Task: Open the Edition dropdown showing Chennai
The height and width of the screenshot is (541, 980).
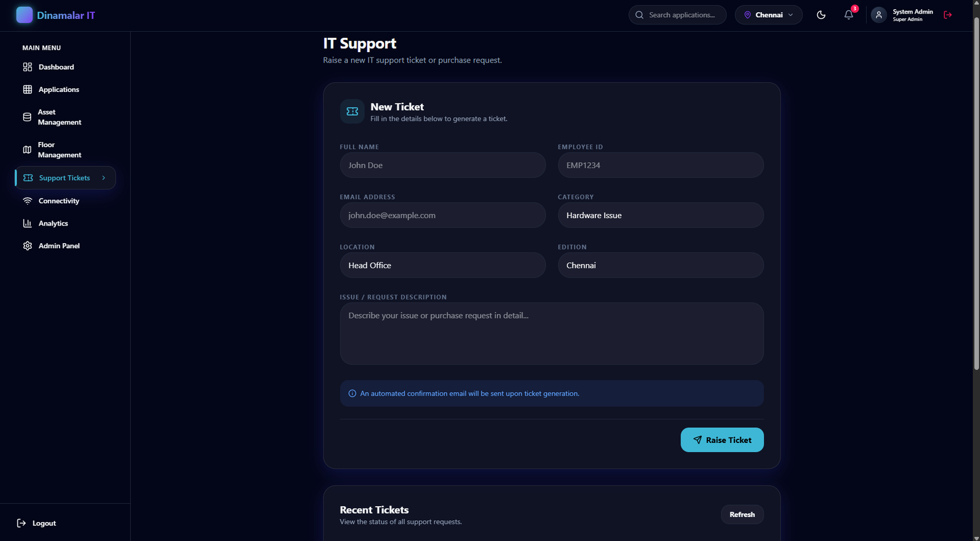Action: coord(661,265)
